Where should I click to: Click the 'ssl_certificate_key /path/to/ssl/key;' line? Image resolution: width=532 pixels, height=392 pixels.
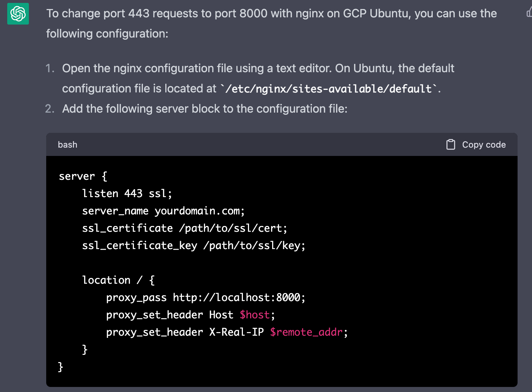193,245
